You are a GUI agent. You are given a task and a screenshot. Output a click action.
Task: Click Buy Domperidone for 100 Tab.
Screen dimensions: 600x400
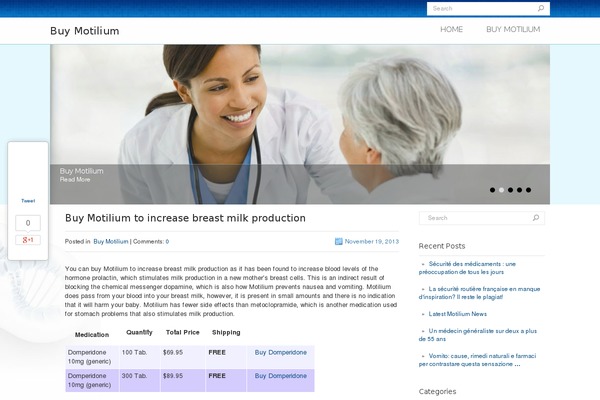click(281, 353)
